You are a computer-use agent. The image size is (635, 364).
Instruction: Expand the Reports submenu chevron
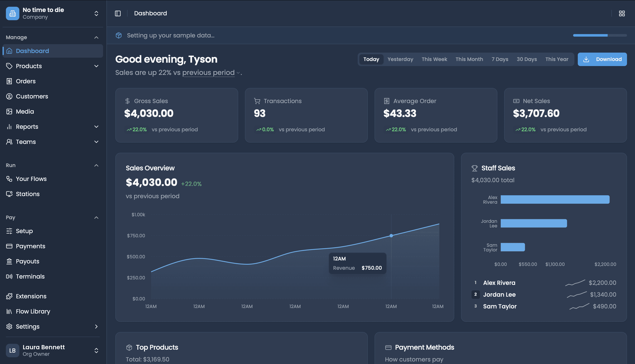(x=96, y=127)
